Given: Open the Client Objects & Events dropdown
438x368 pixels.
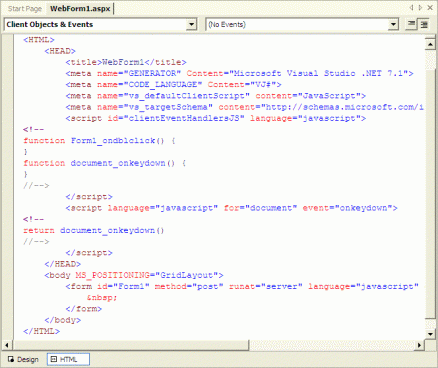Looking at the screenshot, I should pos(191,24).
